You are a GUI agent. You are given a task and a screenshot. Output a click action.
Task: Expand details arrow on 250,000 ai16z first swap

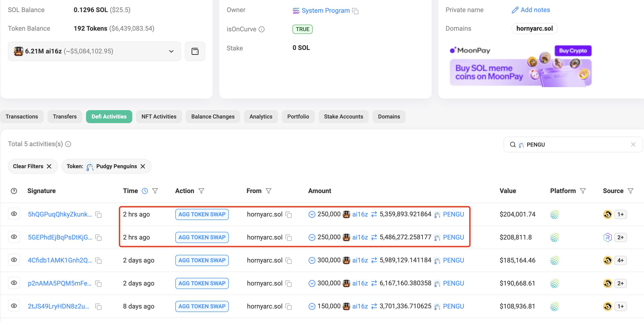(312, 214)
